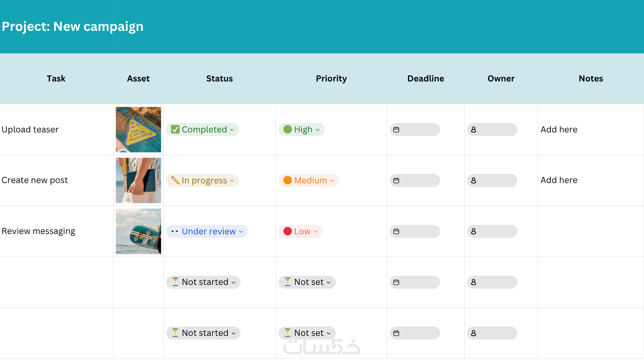Select the Priority column header
This screenshot has width=644, height=362.
[331, 78]
